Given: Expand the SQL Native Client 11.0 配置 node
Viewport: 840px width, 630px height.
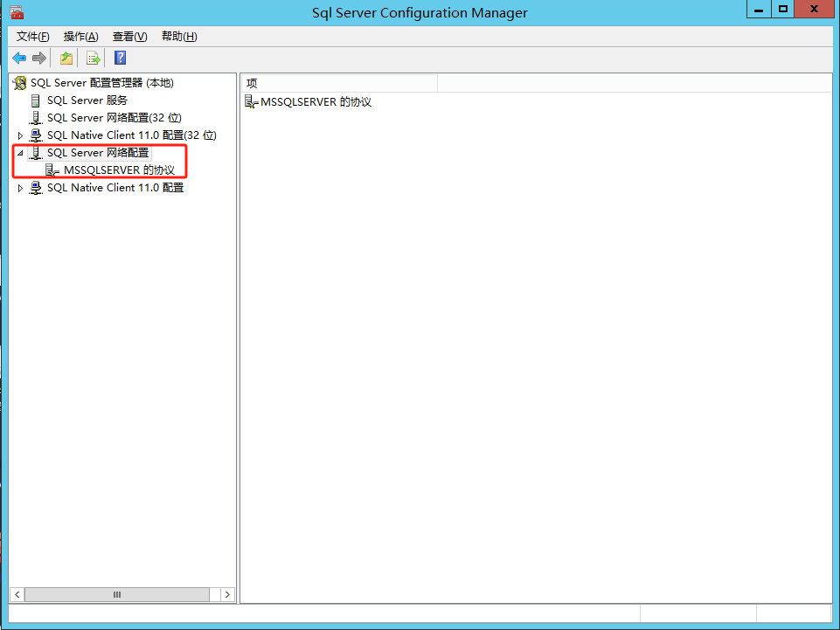Looking at the screenshot, I should pyautogui.click(x=20, y=188).
